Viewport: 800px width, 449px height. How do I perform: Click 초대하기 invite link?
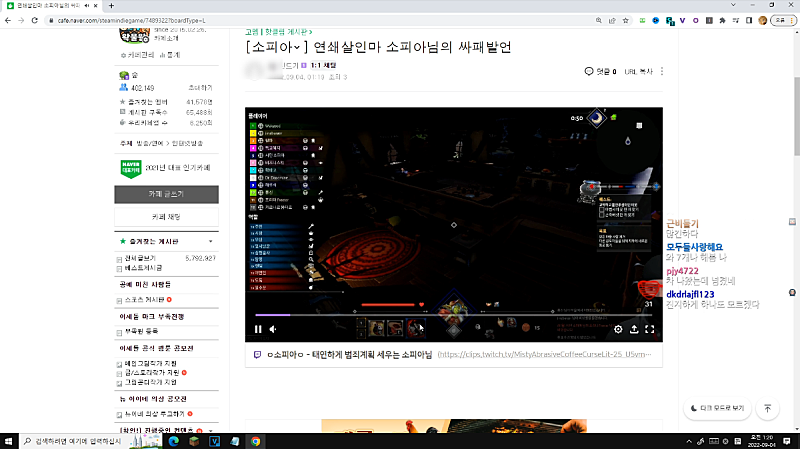tap(201, 88)
